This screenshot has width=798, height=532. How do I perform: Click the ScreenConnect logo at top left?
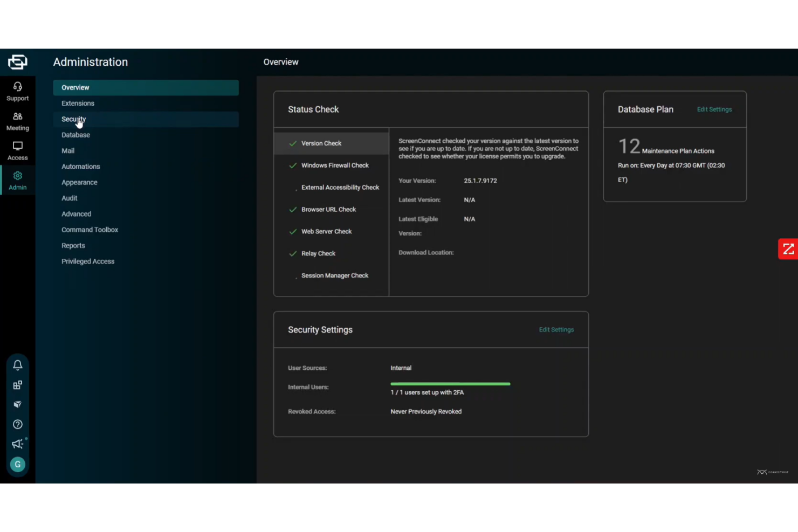coord(17,61)
